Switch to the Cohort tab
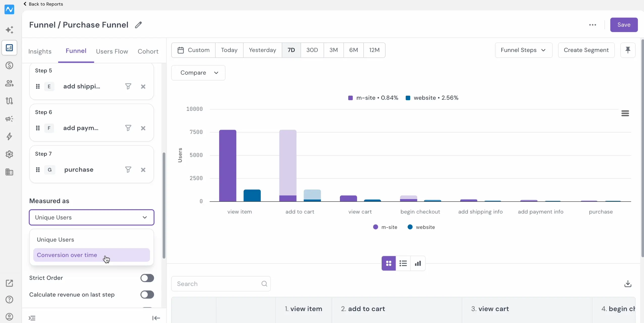This screenshot has height=323, width=644. coord(148,51)
